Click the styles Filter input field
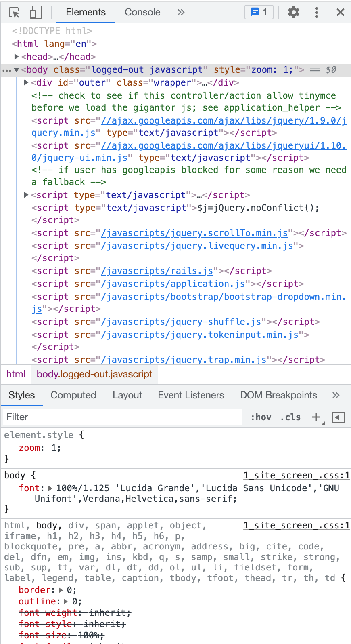The width and height of the screenshot is (351, 644). coord(121,417)
